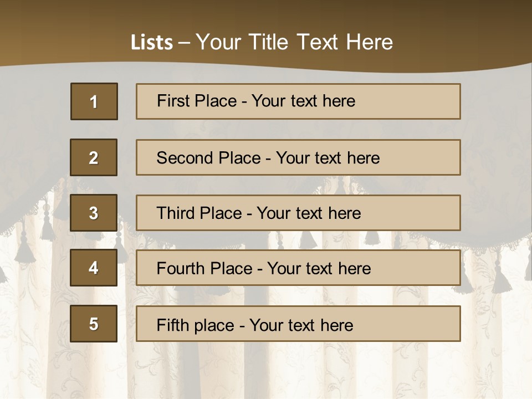Select the number 2 box
This screenshot has height=399, width=532.
click(x=94, y=157)
